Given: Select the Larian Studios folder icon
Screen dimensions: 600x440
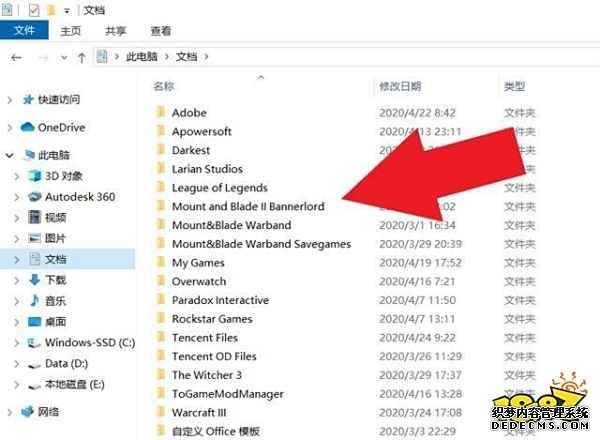Looking at the screenshot, I should click(161, 168).
